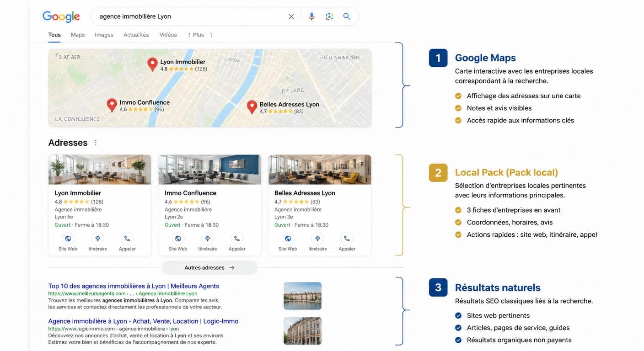
Task: Open the Top 10 des agences Meilleurs Agents result
Action: [134, 286]
